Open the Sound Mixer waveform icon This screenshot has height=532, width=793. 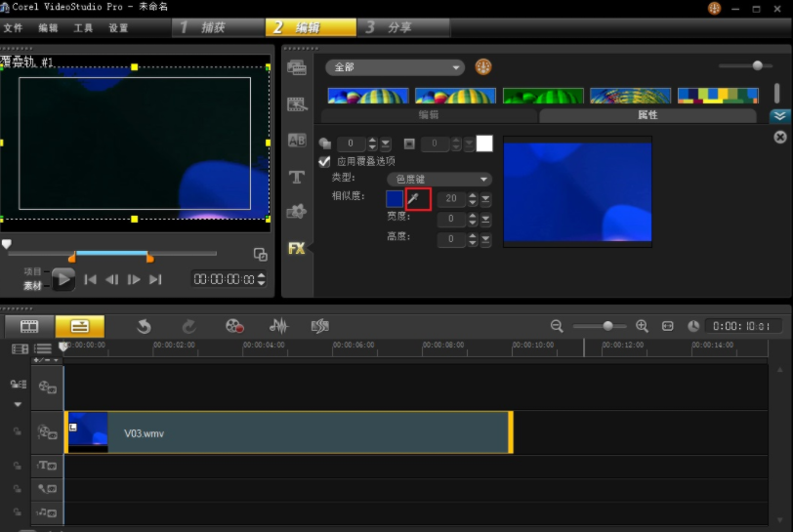point(278,326)
